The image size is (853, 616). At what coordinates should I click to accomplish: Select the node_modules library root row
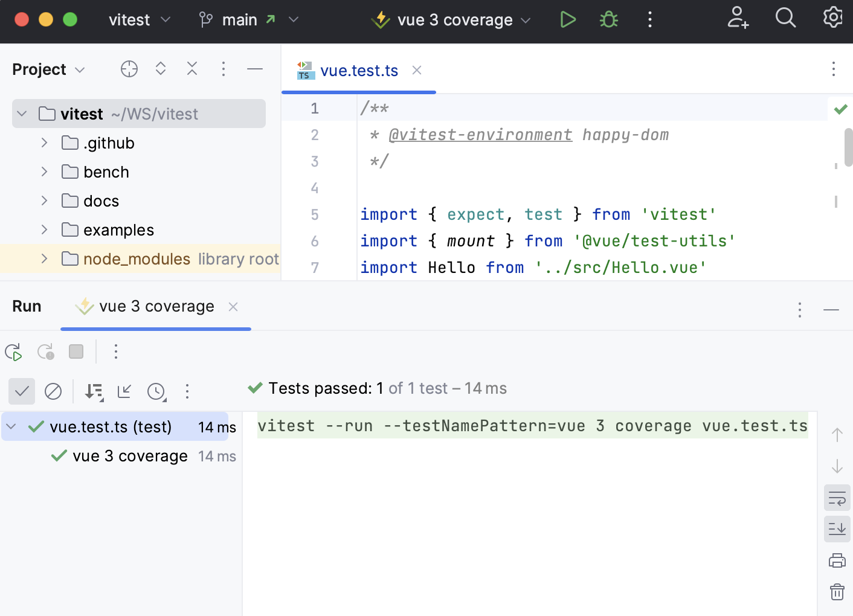140,258
